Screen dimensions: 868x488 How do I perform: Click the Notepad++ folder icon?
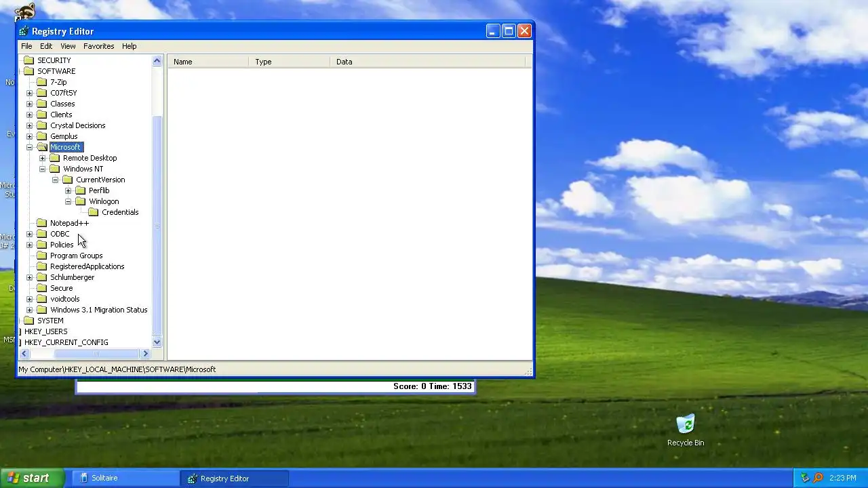[41, 223]
